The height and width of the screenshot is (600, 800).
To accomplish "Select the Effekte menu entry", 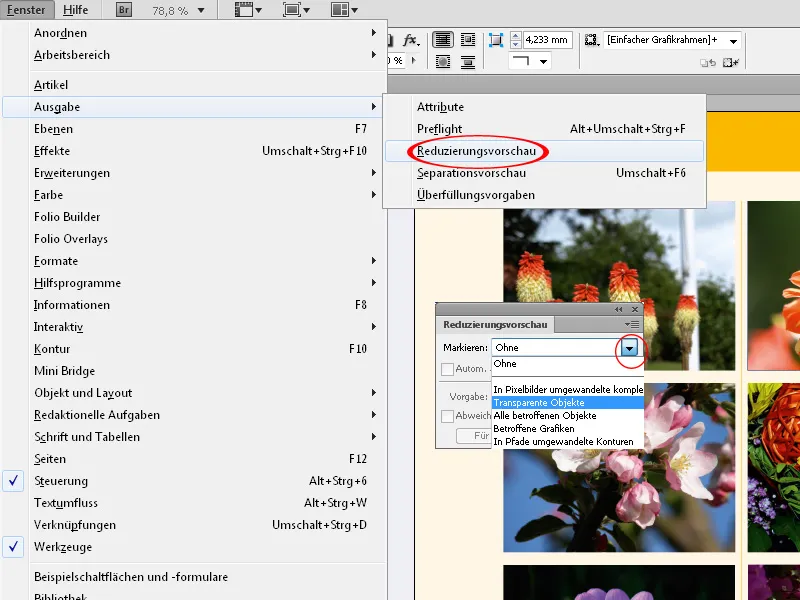I will click(x=194, y=151).
